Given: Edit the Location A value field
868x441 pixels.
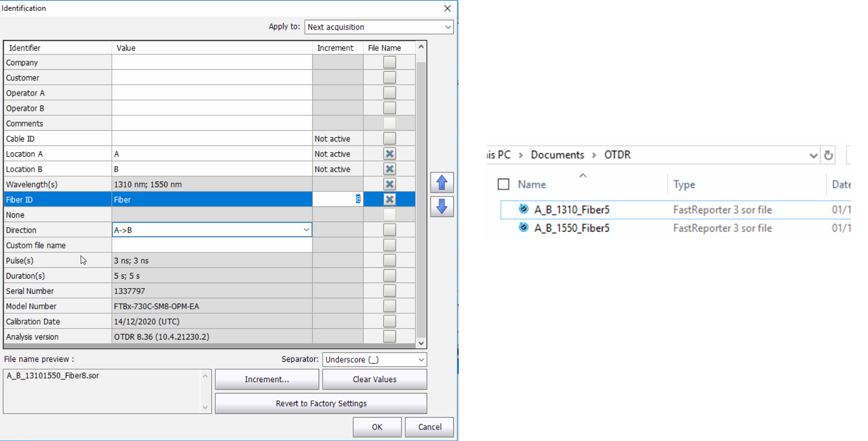Looking at the screenshot, I should click(x=212, y=154).
